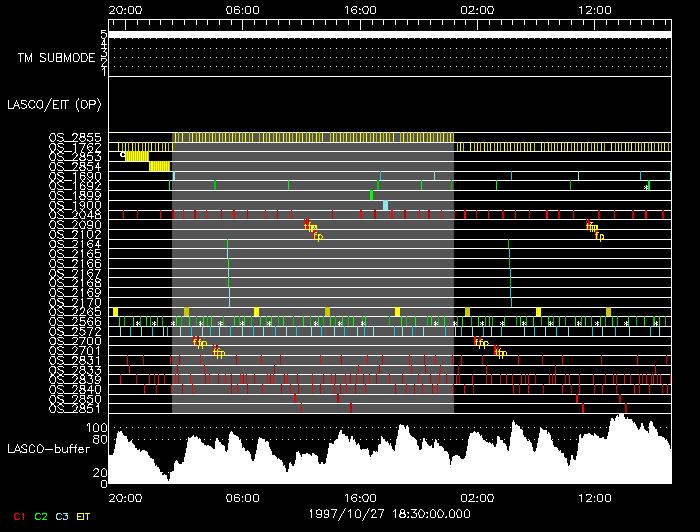Click the 80 value on buffer axis
The width and height of the screenshot is (700, 532).
[x=100, y=440]
